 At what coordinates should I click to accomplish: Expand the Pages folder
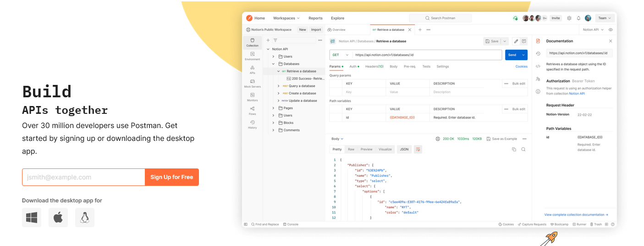[x=274, y=108]
